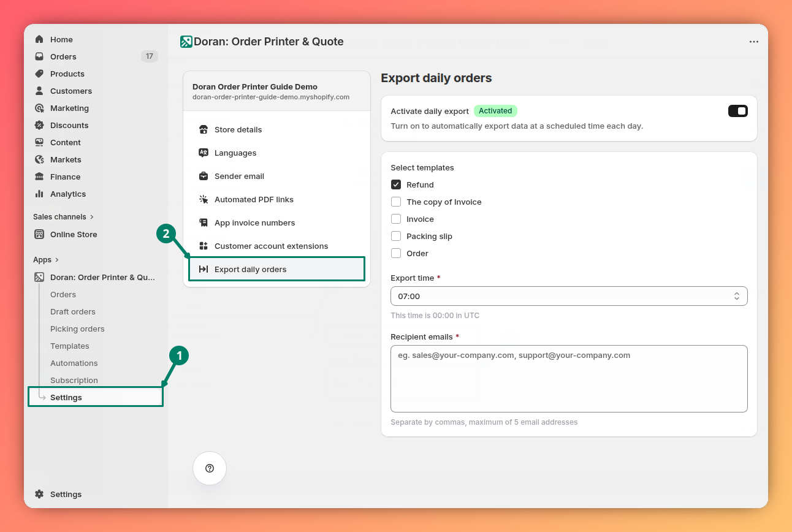Click the Recipient emails text area
The height and width of the screenshot is (532, 792).
(569, 379)
